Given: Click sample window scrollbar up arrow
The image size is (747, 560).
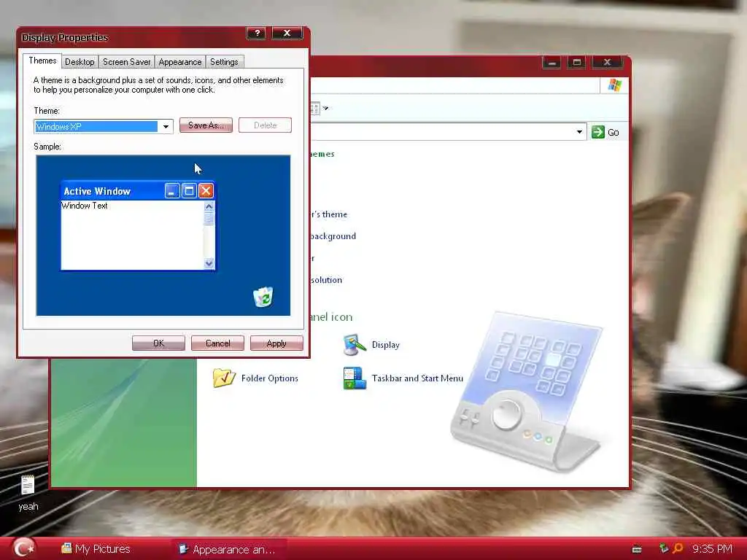Looking at the screenshot, I should coord(209,206).
